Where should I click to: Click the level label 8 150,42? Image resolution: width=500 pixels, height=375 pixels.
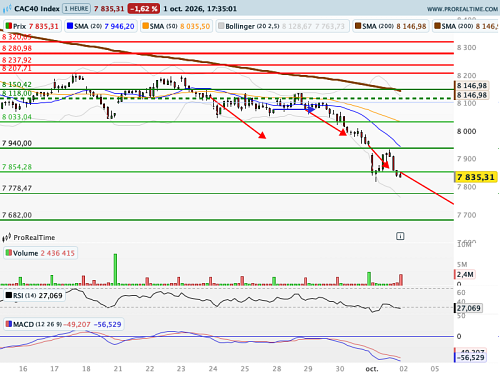coord(17,84)
